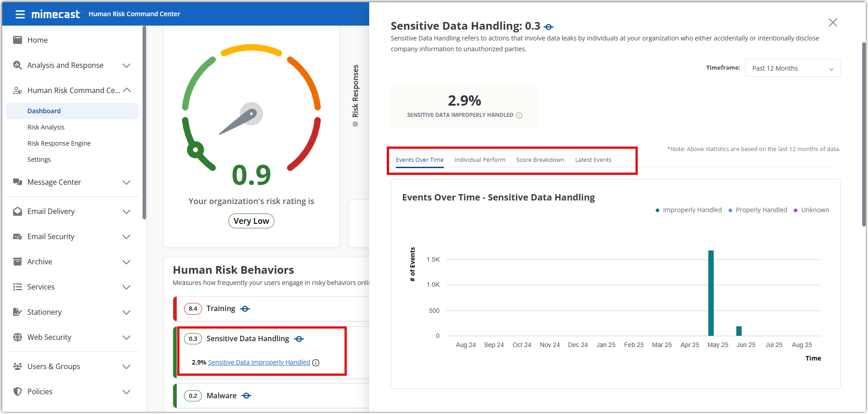Image resolution: width=868 pixels, height=414 pixels.
Task: Switch to the Latest Events tab
Action: [593, 160]
